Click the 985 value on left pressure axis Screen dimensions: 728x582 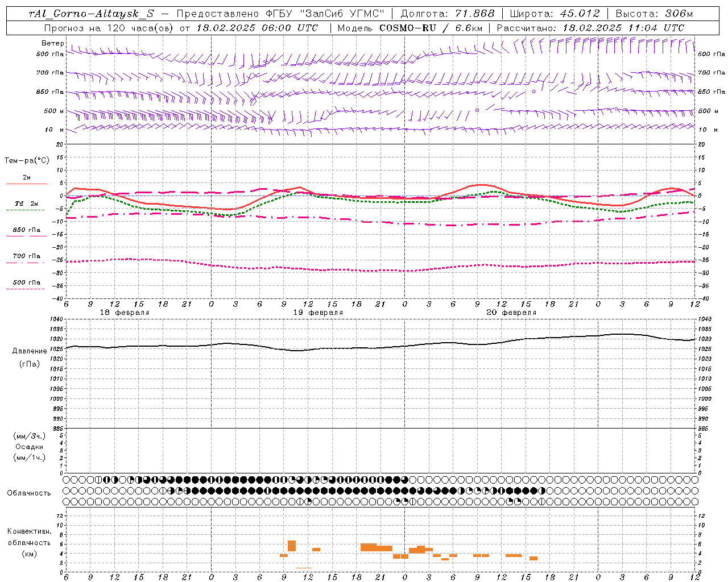coord(57,429)
